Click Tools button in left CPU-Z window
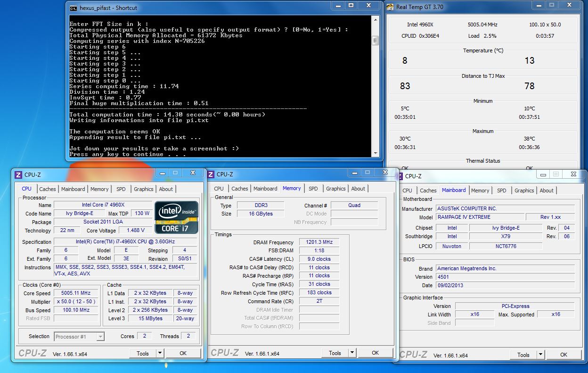Screen dimensions: 588x373 point(143,353)
